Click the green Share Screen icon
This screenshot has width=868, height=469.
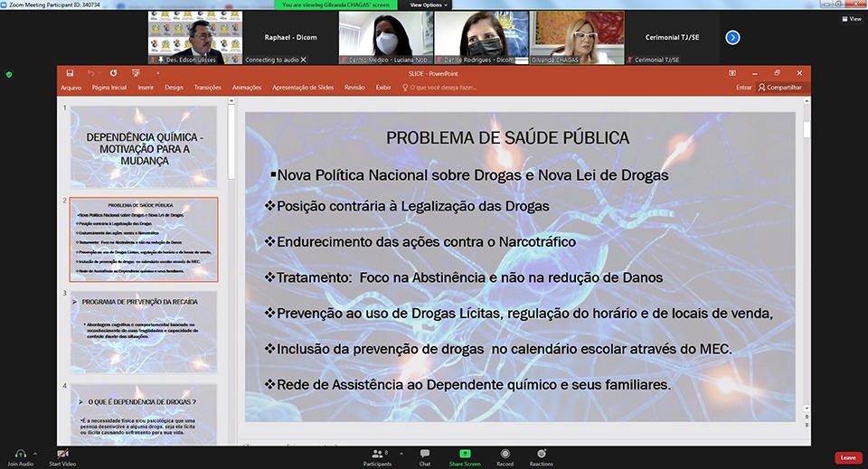[465, 453]
